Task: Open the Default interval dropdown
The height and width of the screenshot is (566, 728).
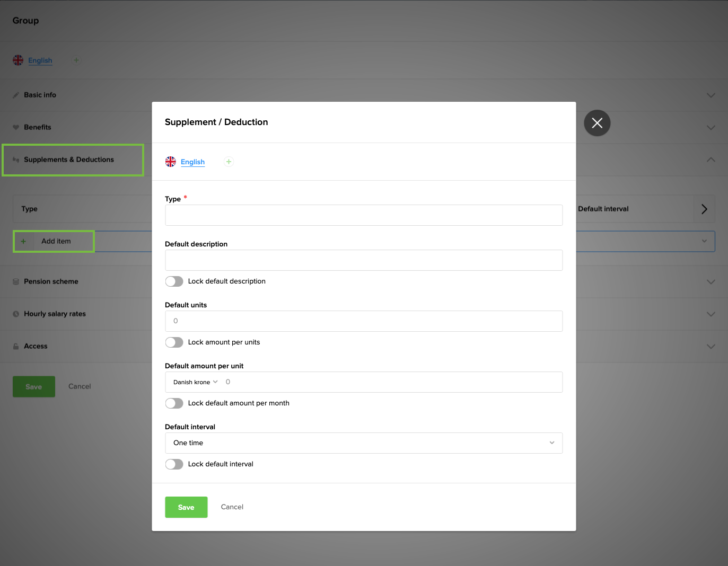Action: pos(364,443)
